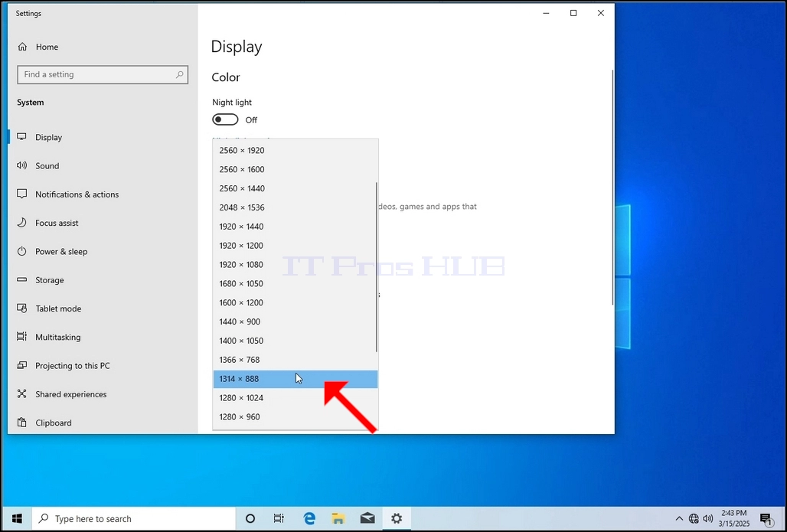The image size is (787, 532).
Task: Click the search magnifier in Find a setting
Action: [x=179, y=74]
